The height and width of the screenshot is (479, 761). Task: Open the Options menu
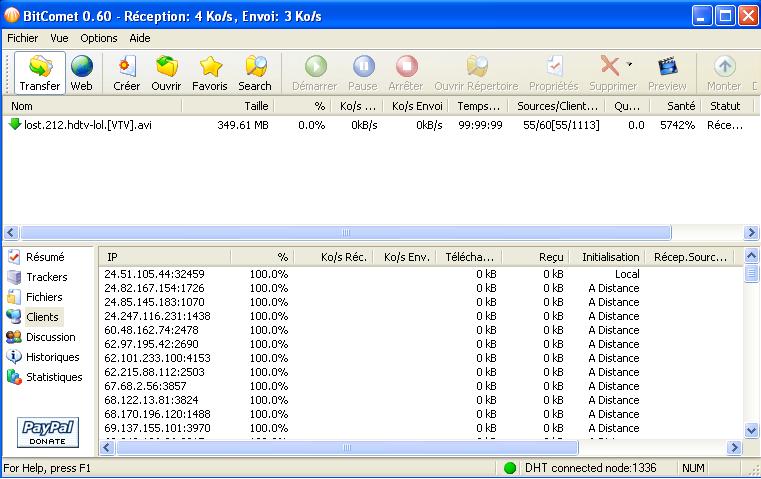[99, 38]
